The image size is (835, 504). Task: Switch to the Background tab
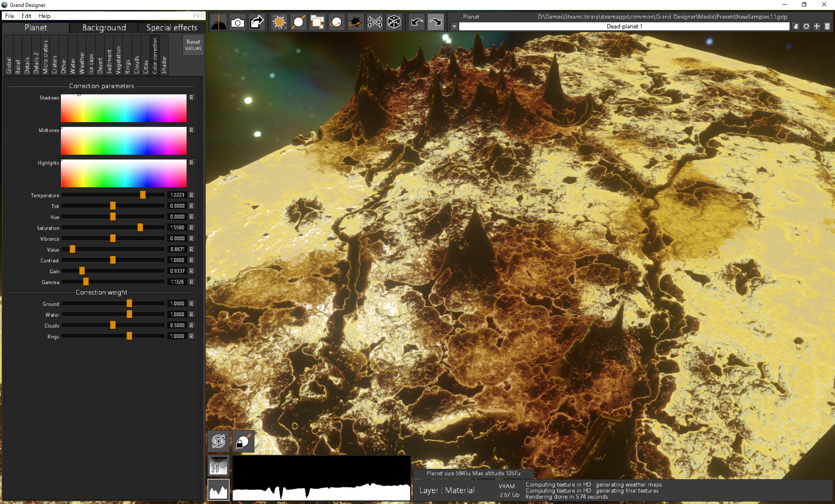click(103, 27)
